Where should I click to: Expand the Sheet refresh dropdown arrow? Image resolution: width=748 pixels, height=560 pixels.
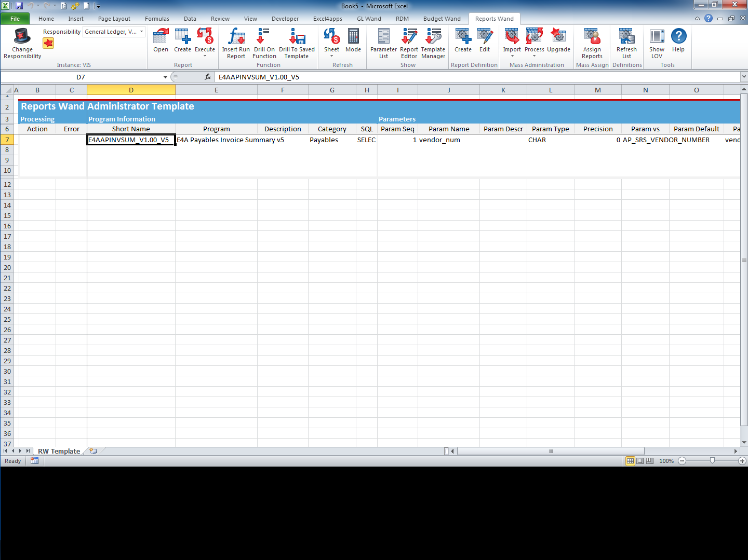[331, 56]
